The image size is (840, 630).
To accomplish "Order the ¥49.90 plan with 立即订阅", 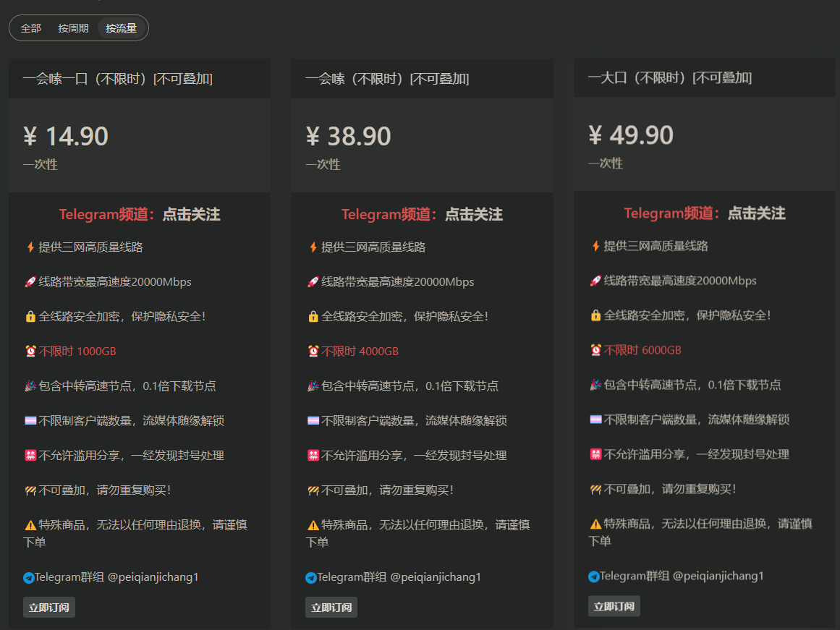I will (x=614, y=606).
